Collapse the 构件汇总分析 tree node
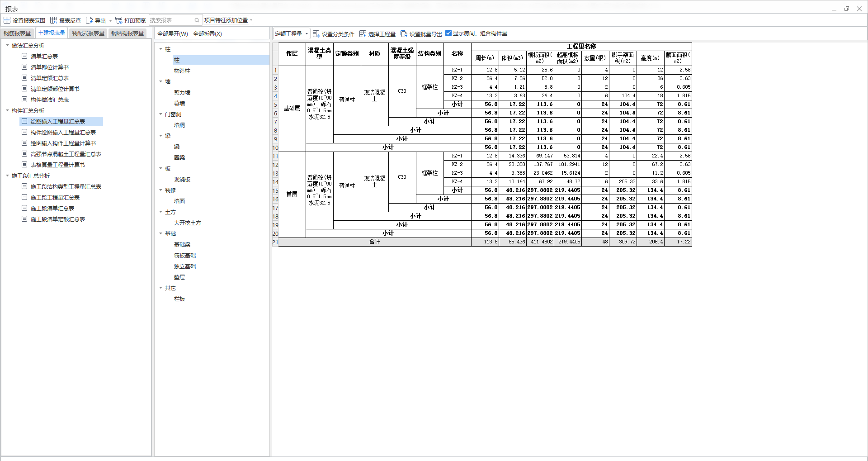This screenshot has width=868, height=461. pyautogui.click(x=7, y=110)
